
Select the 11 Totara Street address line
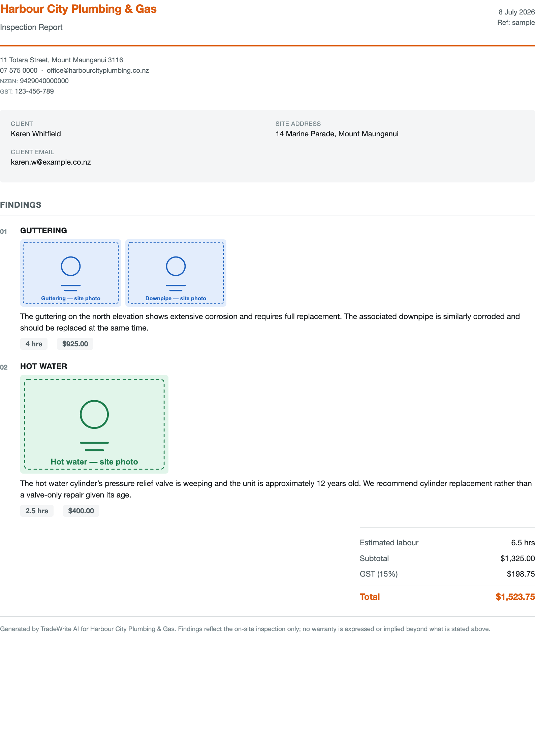pyautogui.click(x=62, y=60)
